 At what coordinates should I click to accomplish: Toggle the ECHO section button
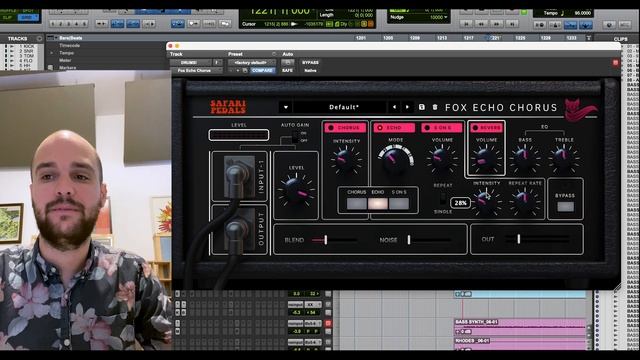394,128
